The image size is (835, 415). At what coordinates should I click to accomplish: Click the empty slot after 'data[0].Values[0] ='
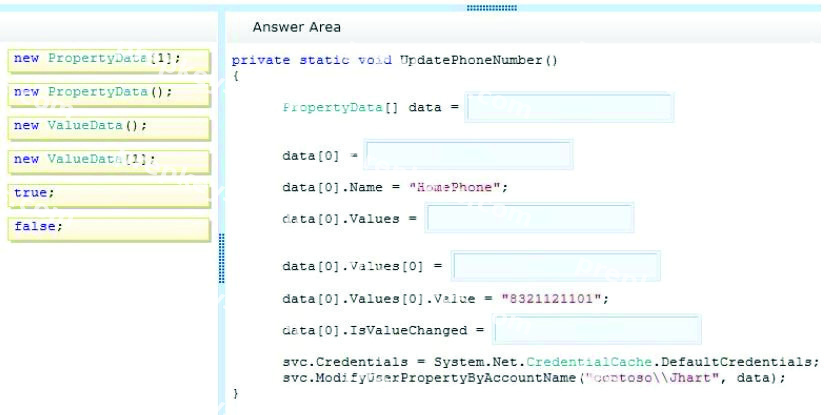[x=556, y=265]
